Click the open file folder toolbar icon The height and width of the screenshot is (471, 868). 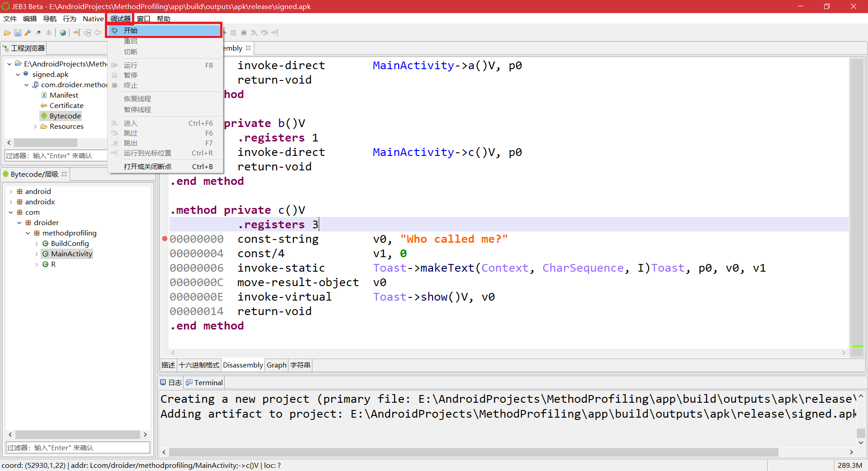click(x=7, y=33)
